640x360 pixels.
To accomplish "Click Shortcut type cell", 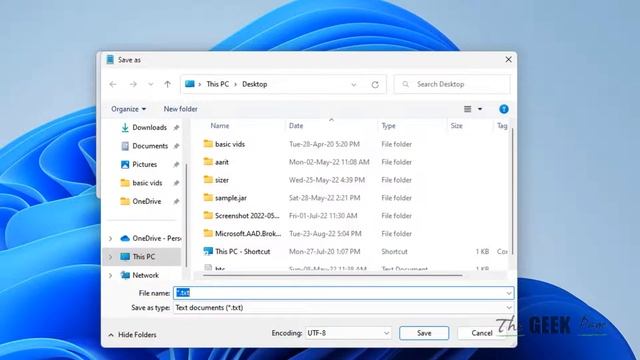I will coord(394,251).
